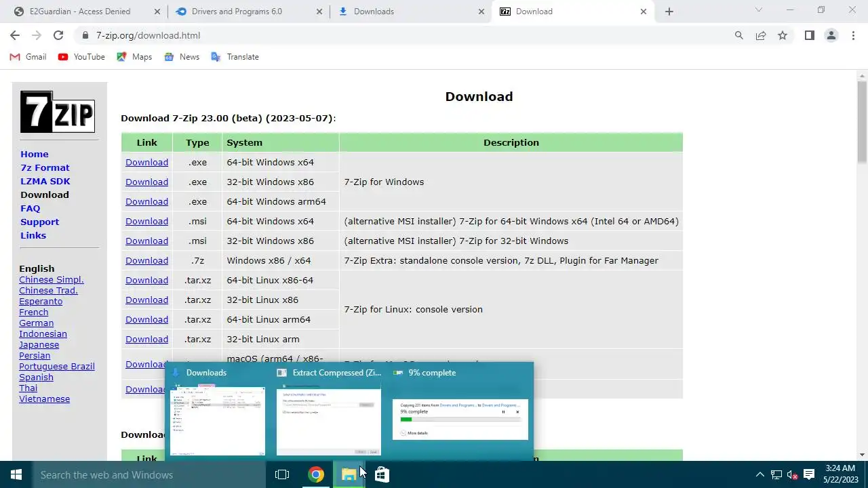Open the Action Center notifications icon
868x488 pixels.
tap(809, 474)
